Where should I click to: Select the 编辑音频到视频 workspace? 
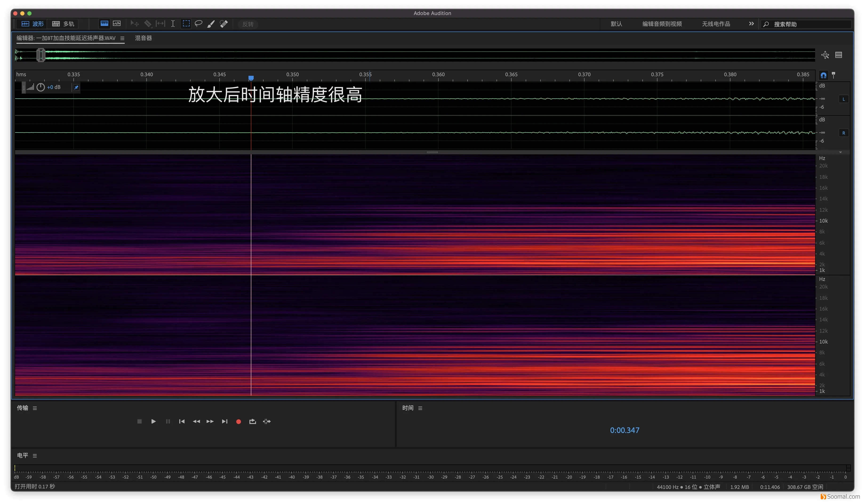click(x=662, y=24)
